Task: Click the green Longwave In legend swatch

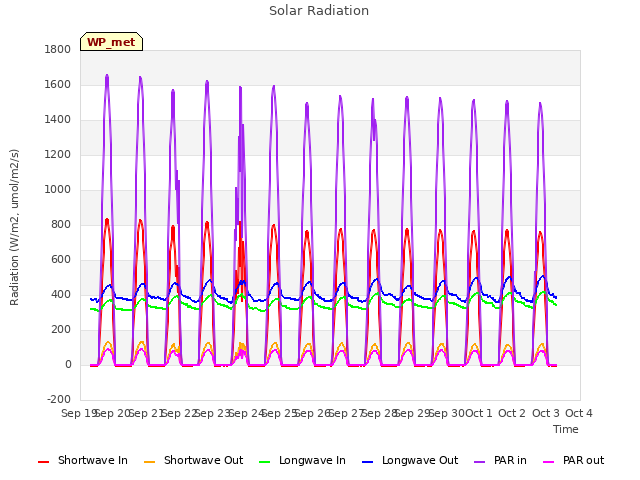Action: [x=264, y=462]
